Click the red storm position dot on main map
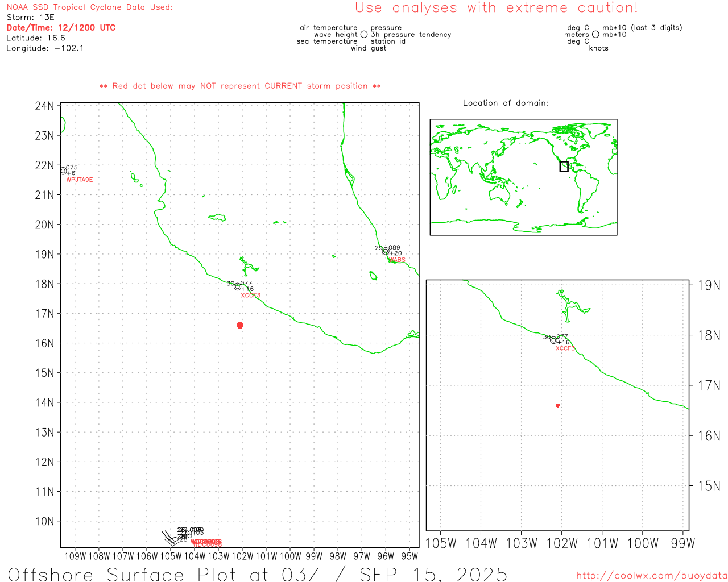Screen dimensions: 728x582 pyautogui.click(x=239, y=325)
